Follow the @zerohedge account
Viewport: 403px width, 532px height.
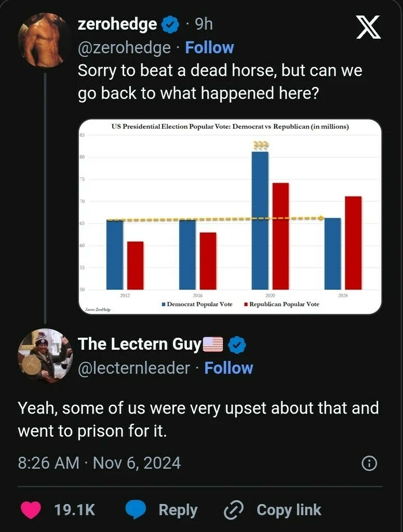pyautogui.click(x=209, y=48)
